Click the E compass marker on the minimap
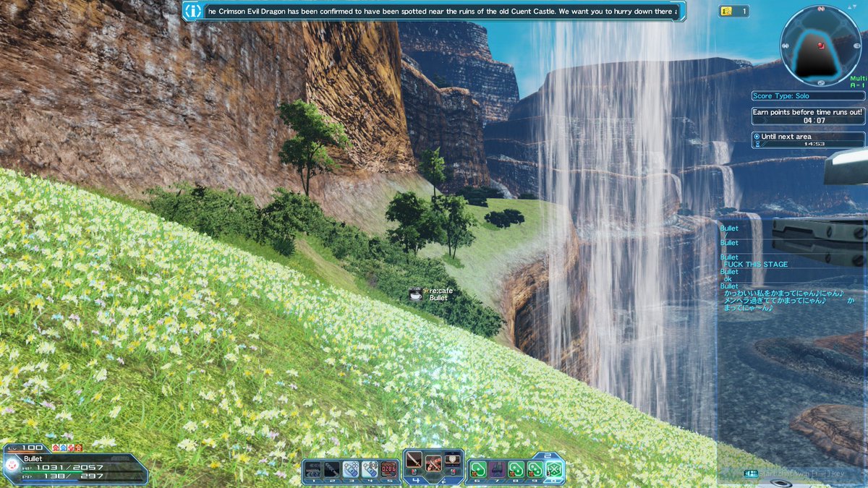Image resolution: width=868 pixels, height=488 pixels. [857, 46]
